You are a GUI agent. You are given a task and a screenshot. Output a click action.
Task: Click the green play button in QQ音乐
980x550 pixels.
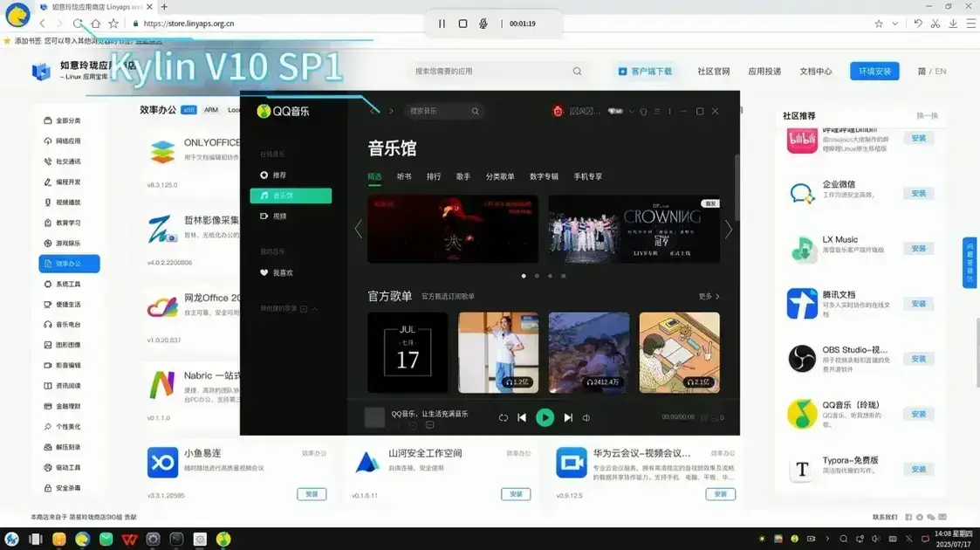click(545, 417)
